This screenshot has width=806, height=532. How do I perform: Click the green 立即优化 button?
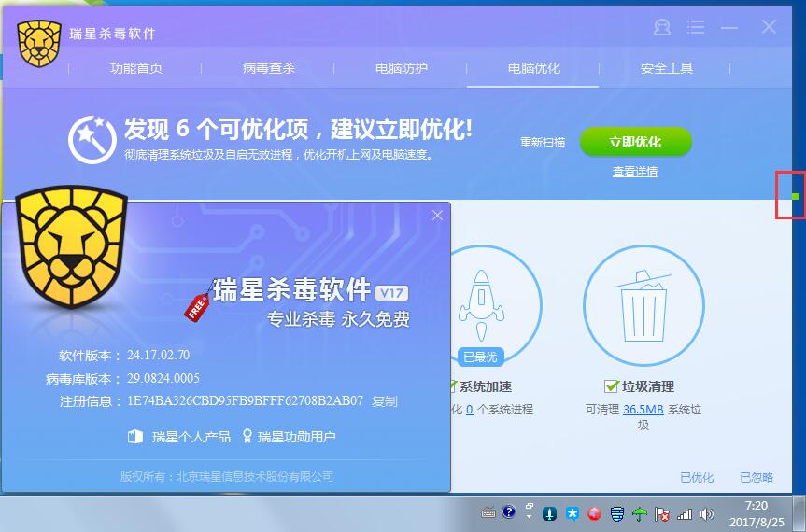coord(636,142)
